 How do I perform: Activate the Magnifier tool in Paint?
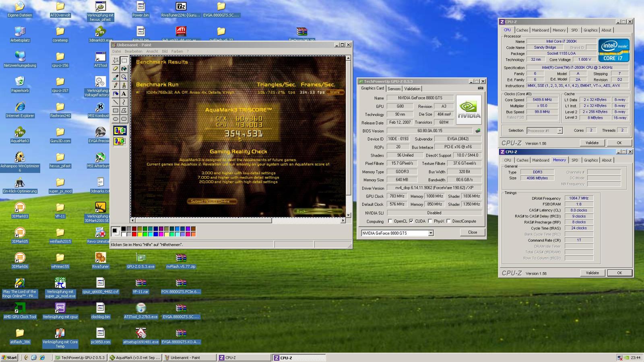124,77
